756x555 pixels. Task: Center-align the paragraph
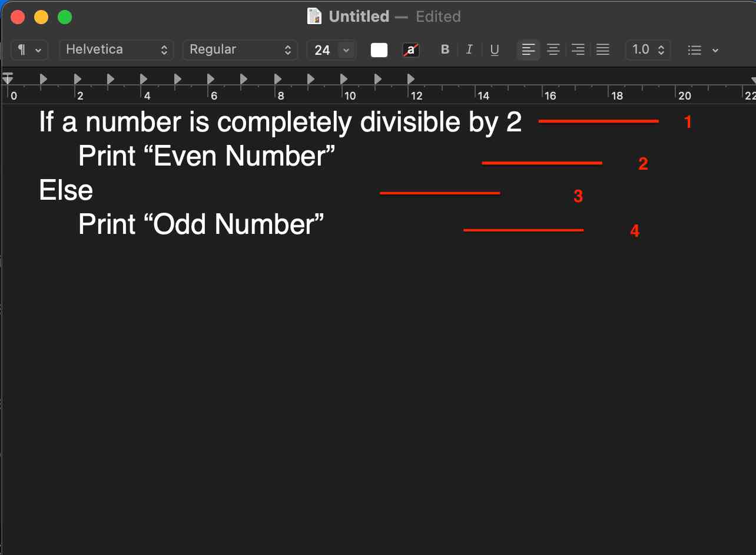[553, 49]
